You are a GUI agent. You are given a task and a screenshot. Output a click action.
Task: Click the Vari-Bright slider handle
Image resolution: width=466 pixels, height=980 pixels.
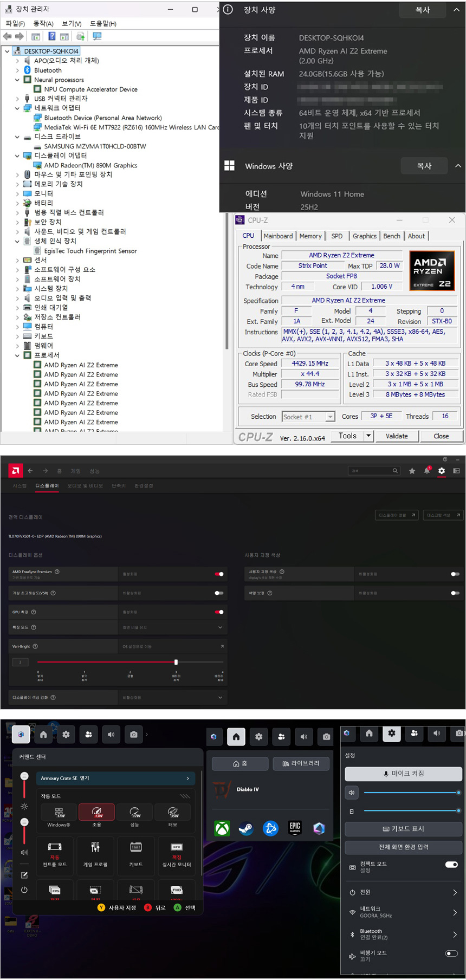tap(176, 662)
